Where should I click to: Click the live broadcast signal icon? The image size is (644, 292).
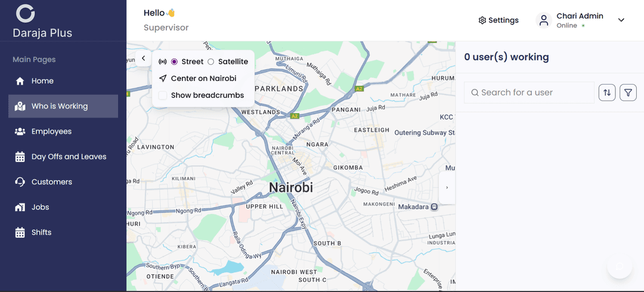coord(162,62)
